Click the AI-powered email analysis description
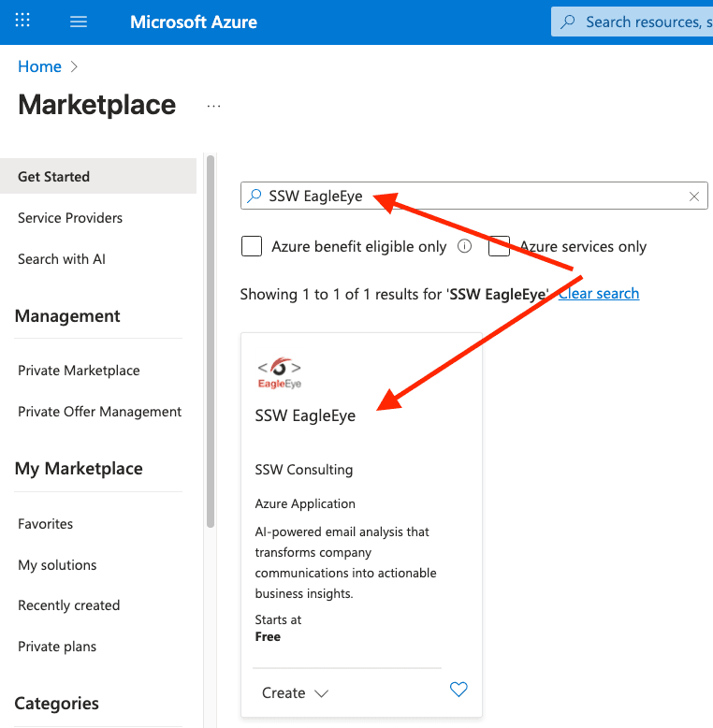Image resolution: width=713 pixels, height=728 pixels. 345,562
